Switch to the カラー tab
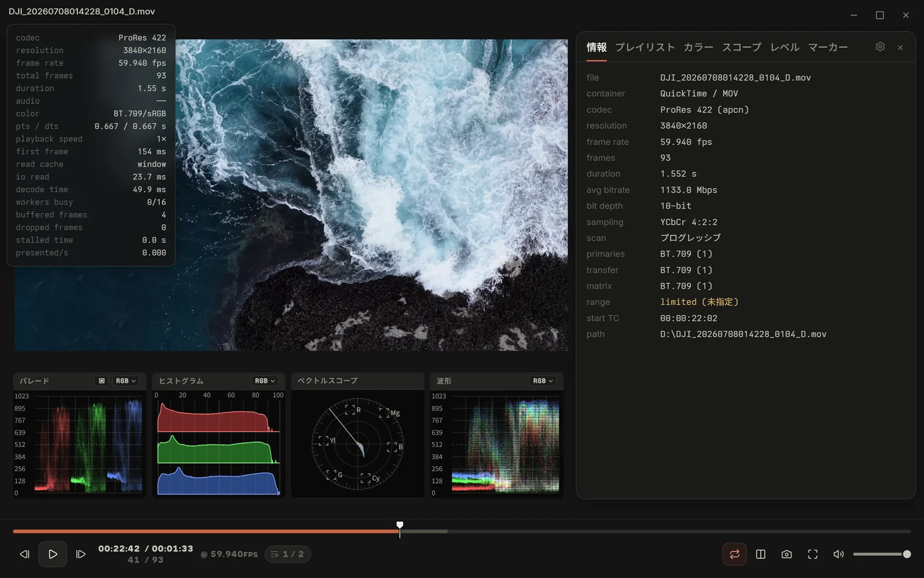 pos(698,47)
